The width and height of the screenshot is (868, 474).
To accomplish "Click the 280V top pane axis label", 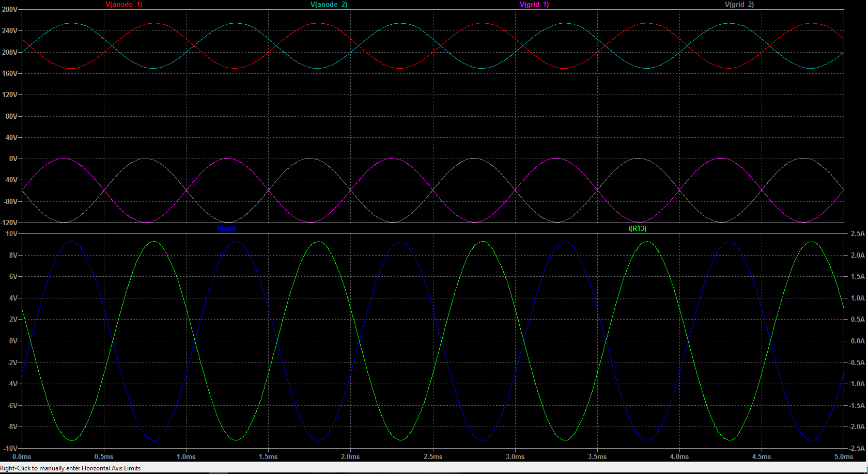I will coord(10,10).
